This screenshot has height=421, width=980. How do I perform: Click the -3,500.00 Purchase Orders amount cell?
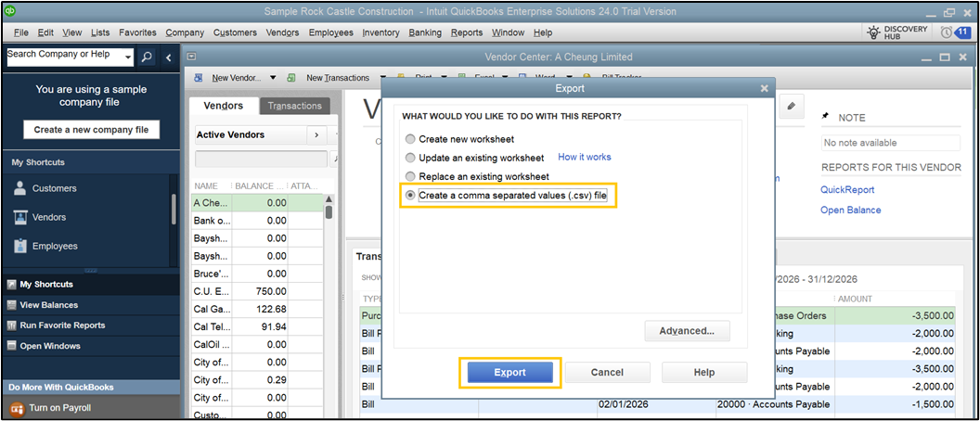coord(895,315)
